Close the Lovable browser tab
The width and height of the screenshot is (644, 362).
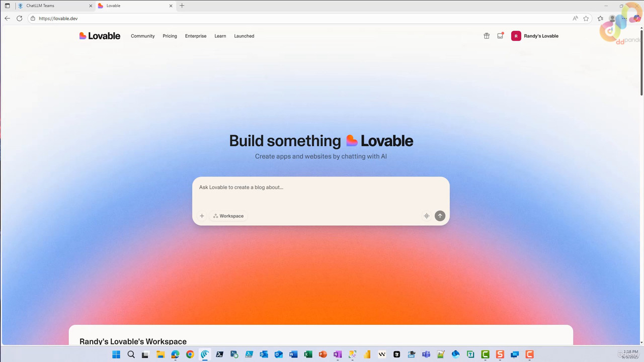(x=171, y=6)
